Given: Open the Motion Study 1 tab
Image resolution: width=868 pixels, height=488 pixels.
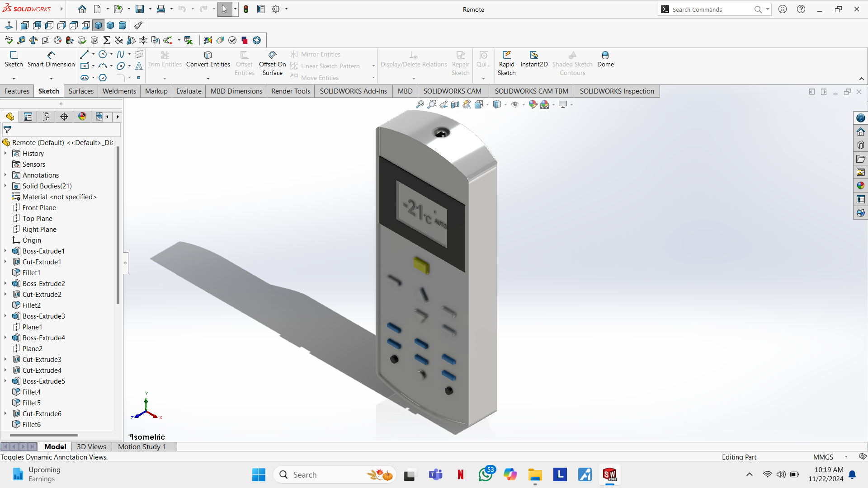Looking at the screenshot, I should (x=142, y=446).
